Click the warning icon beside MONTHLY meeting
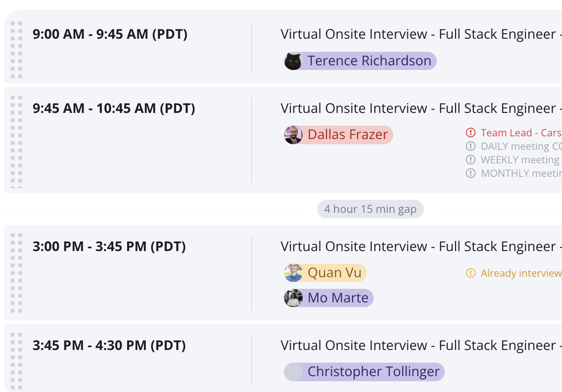Screen dimensions: 562x392 (x=470, y=173)
